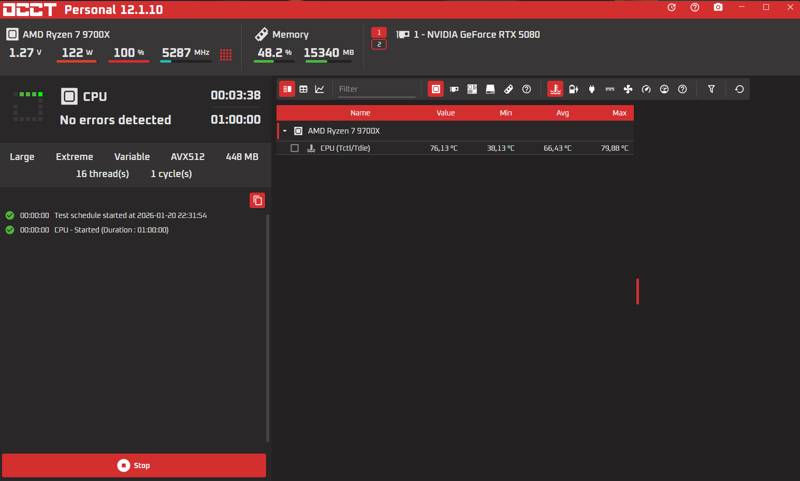Toggle the motherboard hardware filter

tap(472, 89)
